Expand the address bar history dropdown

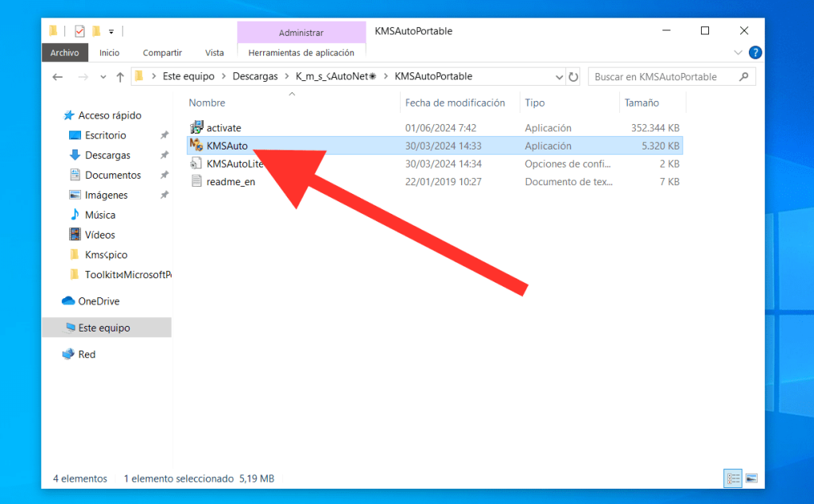[559, 77]
